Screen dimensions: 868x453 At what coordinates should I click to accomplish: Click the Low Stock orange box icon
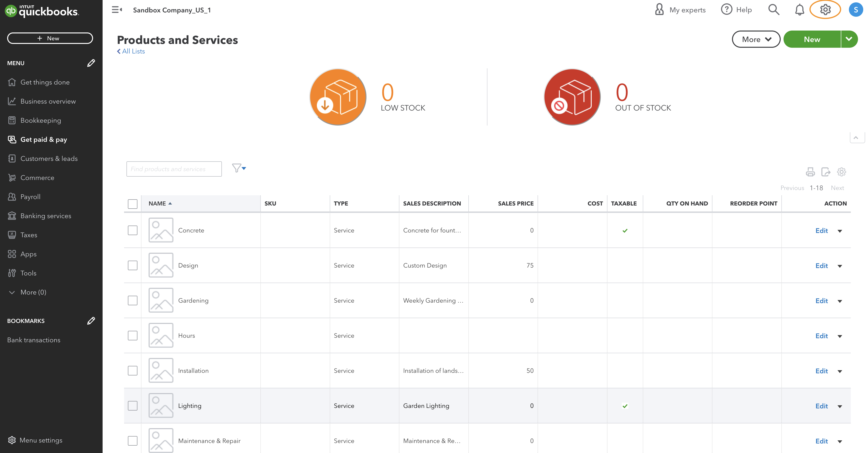tap(338, 97)
